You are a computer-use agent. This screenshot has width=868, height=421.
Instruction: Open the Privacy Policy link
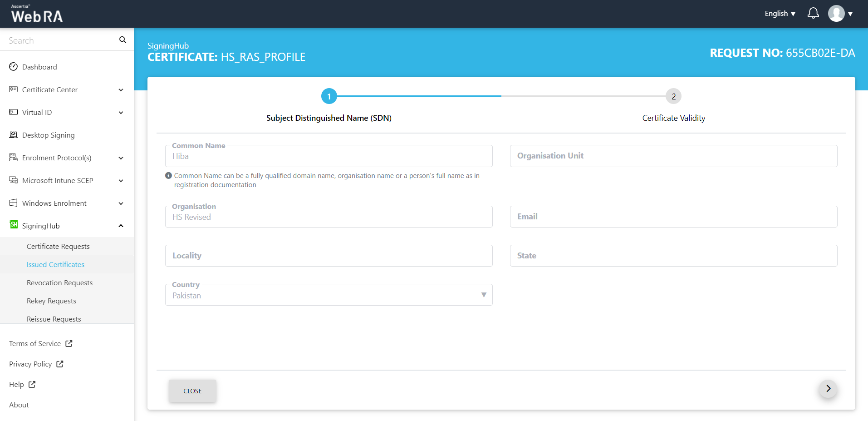click(x=30, y=364)
